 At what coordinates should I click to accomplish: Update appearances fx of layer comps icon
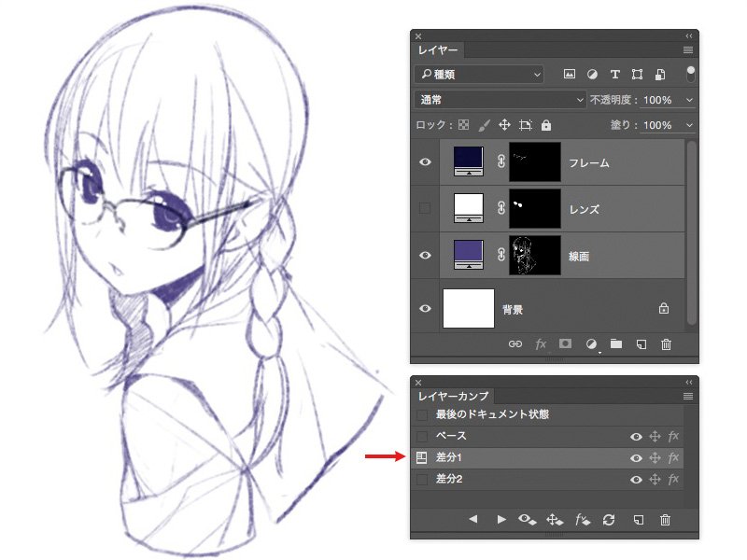click(583, 519)
